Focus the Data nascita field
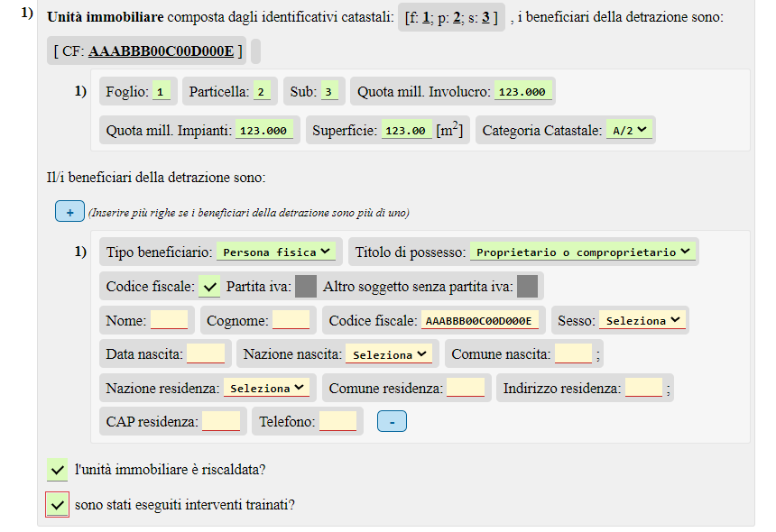Screen dimensions: 776x532 [x=206, y=354]
